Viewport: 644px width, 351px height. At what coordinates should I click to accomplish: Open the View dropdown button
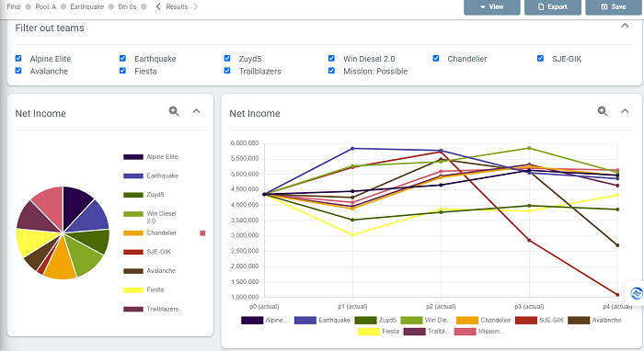(491, 7)
